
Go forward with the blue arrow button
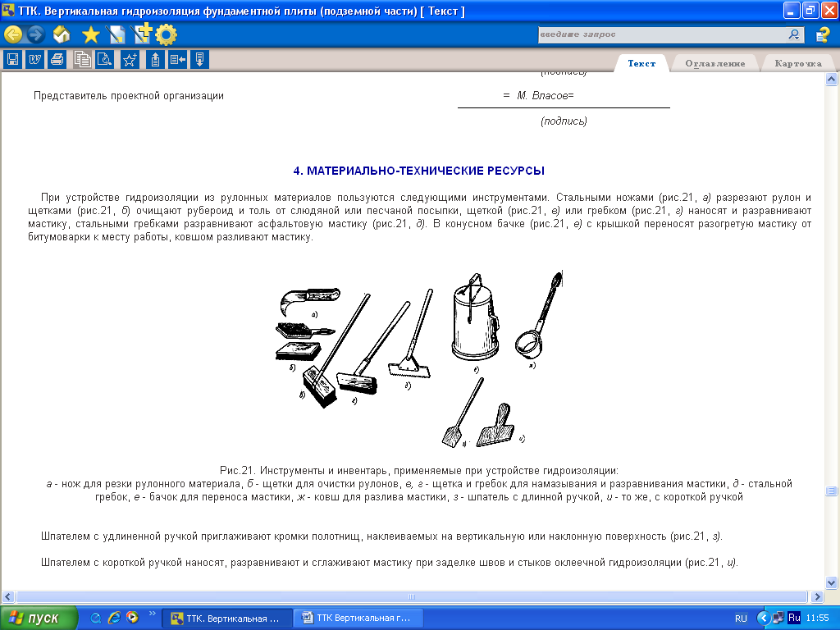coord(35,34)
